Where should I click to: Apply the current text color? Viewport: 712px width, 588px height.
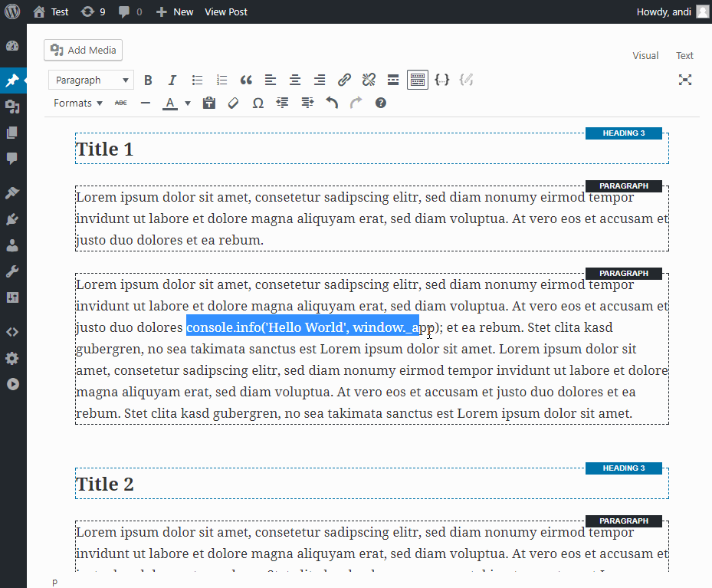170,103
